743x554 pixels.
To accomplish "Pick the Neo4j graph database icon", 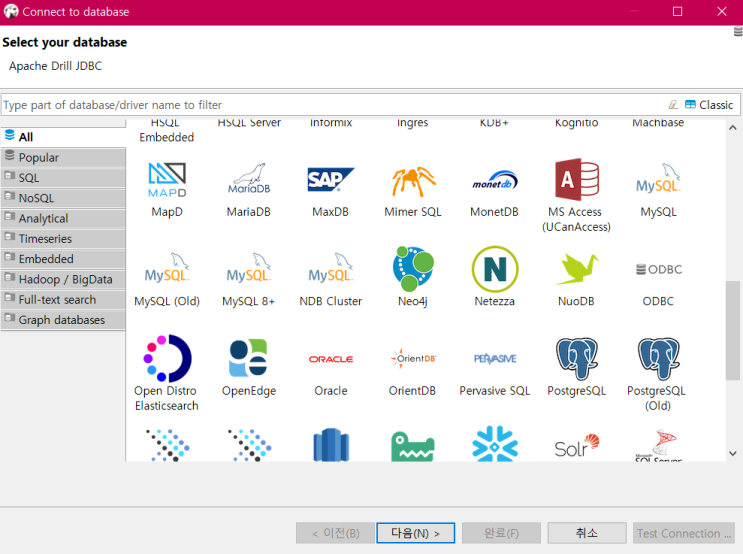I will pyautogui.click(x=413, y=269).
